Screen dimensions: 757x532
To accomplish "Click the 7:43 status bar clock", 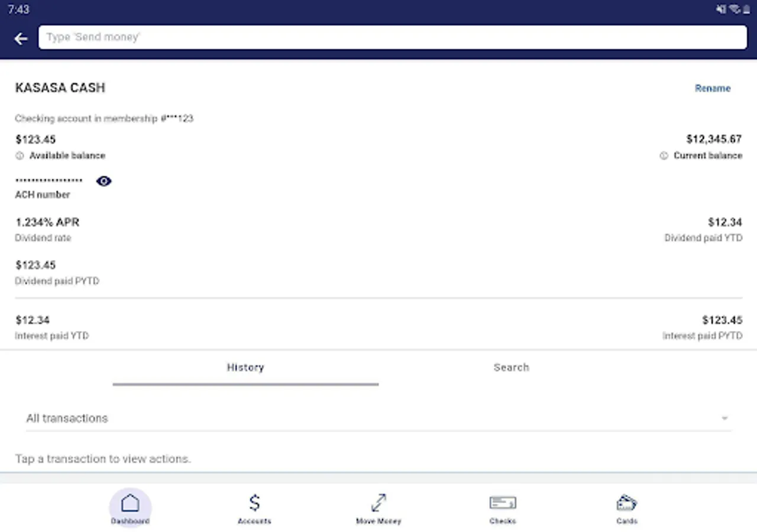I will (18, 9).
